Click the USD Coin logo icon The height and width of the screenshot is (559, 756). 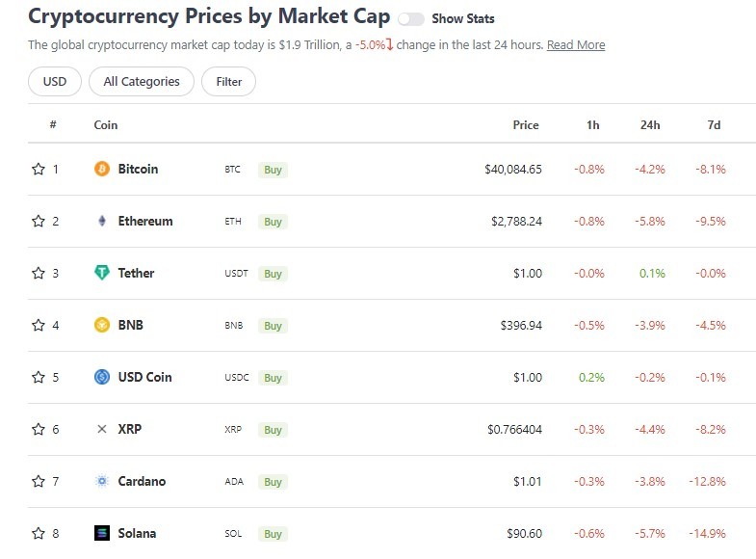pyautogui.click(x=102, y=377)
